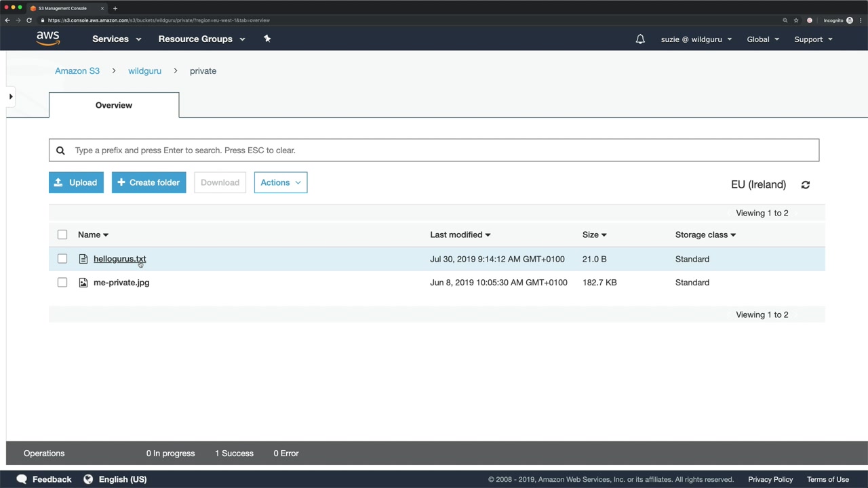Open the Actions dropdown
Image resolution: width=868 pixels, height=488 pixels.
pyautogui.click(x=281, y=182)
